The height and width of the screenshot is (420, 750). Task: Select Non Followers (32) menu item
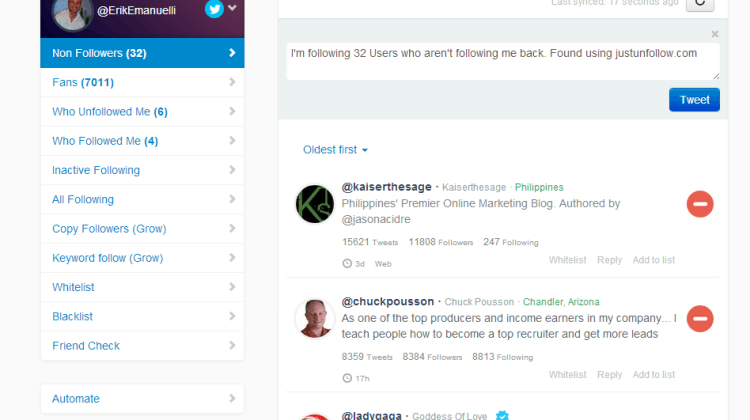point(142,53)
